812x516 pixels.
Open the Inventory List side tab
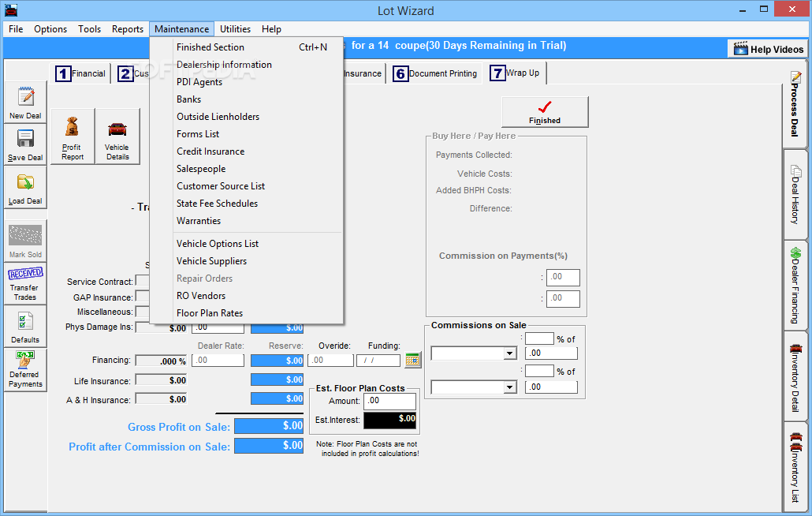pyautogui.click(x=795, y=467)
